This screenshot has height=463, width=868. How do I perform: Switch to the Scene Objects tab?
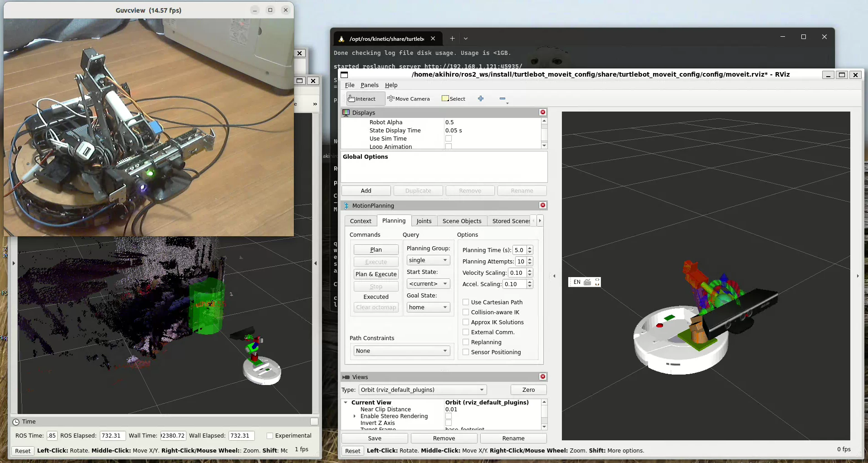point(462,221)
